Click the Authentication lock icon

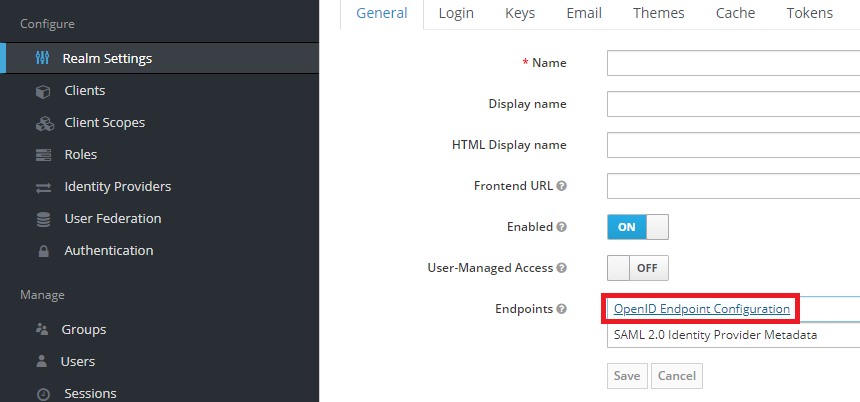[x=43, y=251]
